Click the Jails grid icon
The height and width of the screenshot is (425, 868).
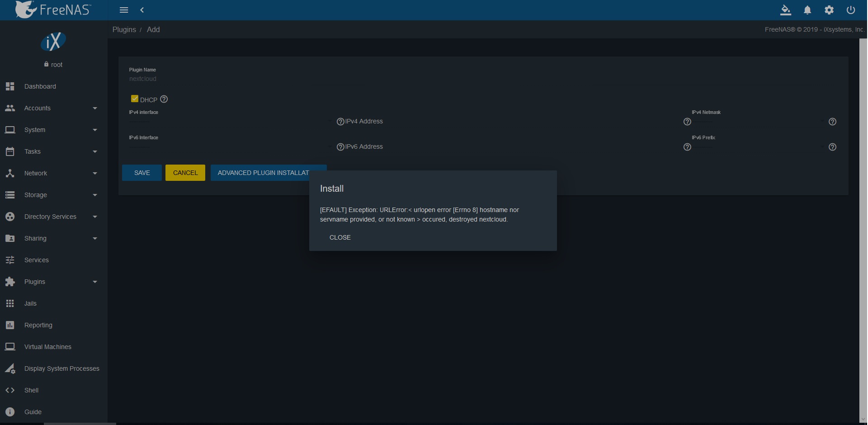tap(10, 303)
